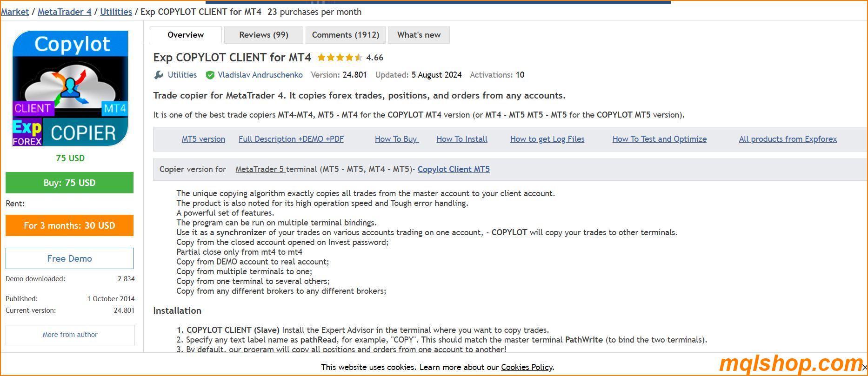Viewport: 868px width, 376px height.
Task: Click the Buy: 75 USD button
Action: click(69, 182)
